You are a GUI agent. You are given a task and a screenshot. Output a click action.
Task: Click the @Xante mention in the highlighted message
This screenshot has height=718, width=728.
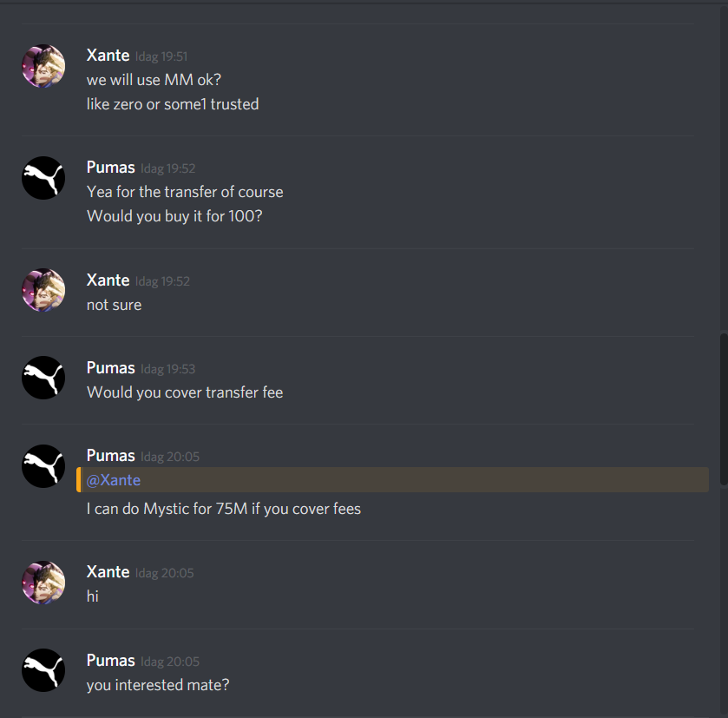[x=114, y=480]
